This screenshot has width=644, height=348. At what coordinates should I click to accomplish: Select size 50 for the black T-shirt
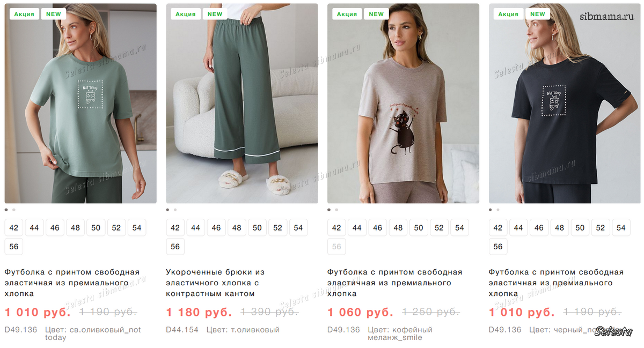580,227
